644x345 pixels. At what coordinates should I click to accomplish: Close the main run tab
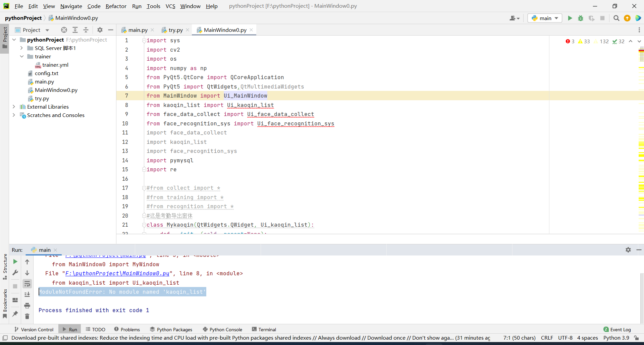(x=55, y=250)
